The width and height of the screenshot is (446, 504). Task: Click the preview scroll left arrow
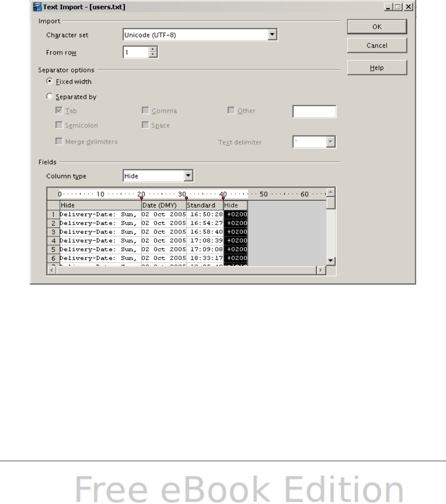click(x=52, y=270)
